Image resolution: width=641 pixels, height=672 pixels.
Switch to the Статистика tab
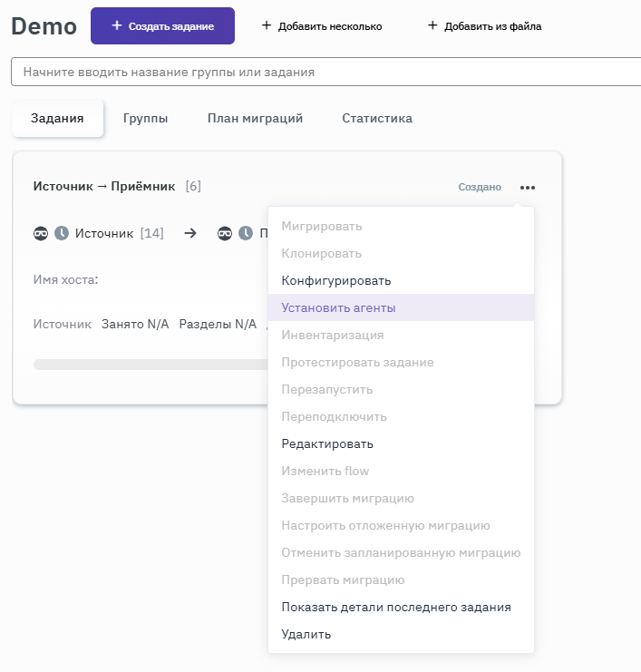click(377, 118)
